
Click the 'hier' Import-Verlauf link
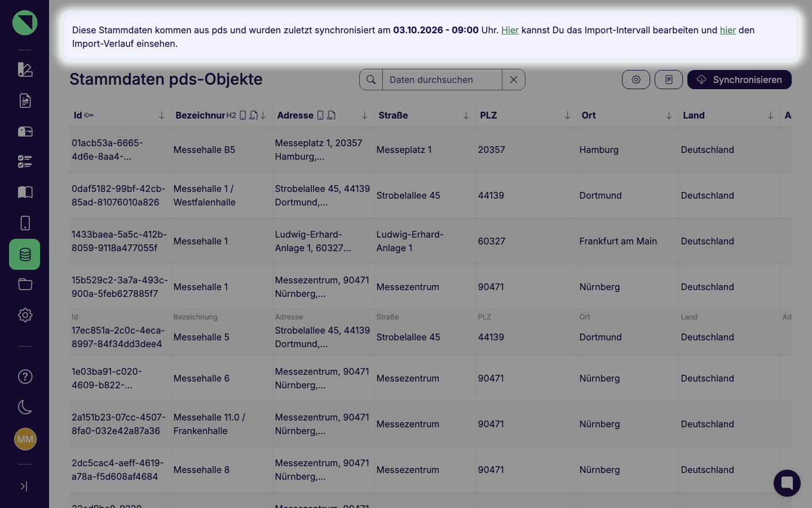[728, 30]
